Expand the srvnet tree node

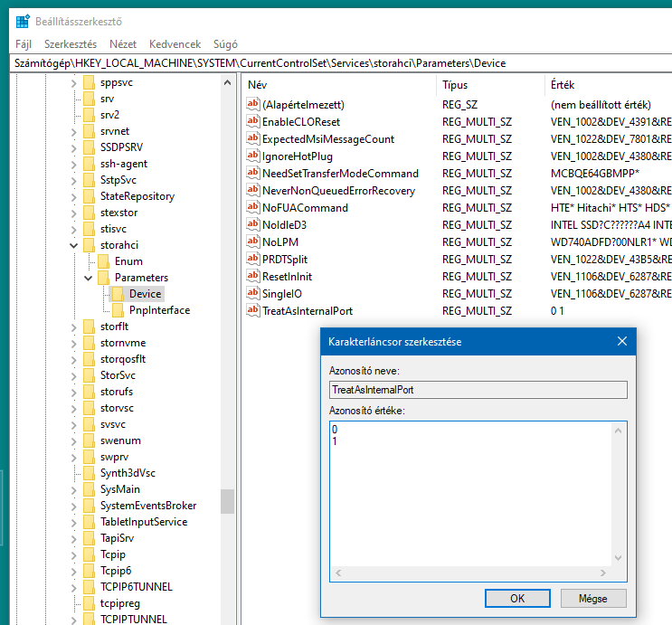[x=74, y=132]
